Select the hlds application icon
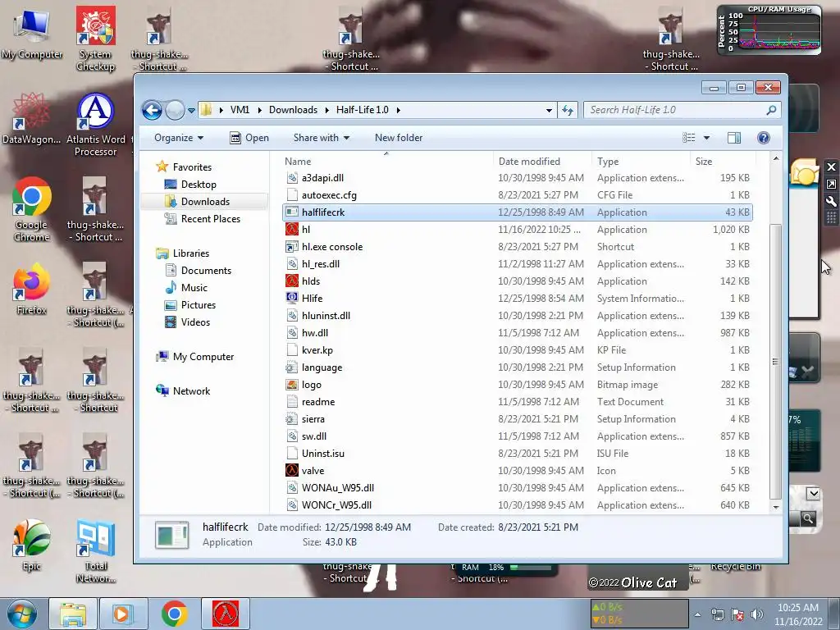The width and height of the screenshot is (840, 630). coord(292,281)
